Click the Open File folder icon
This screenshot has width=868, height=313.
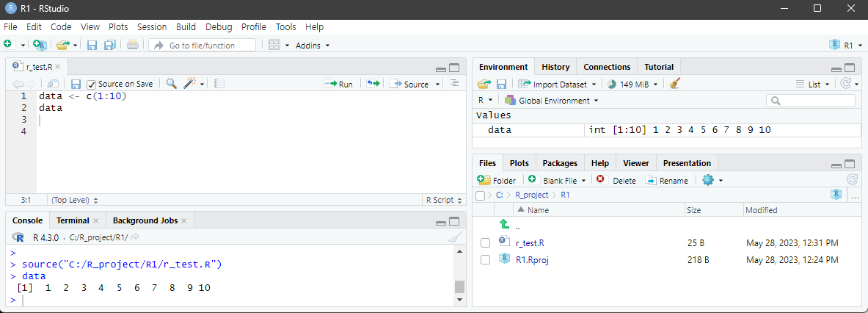point(64,45)
